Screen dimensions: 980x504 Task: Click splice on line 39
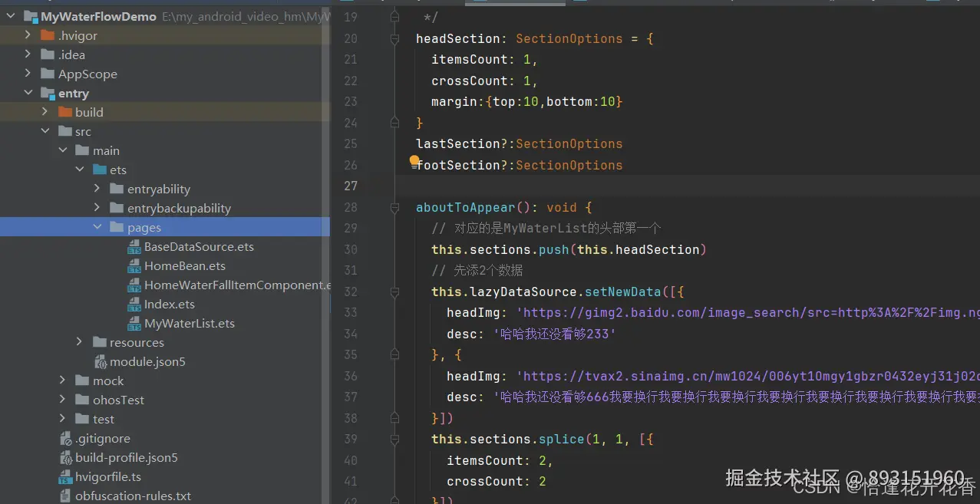click(561, 439)
